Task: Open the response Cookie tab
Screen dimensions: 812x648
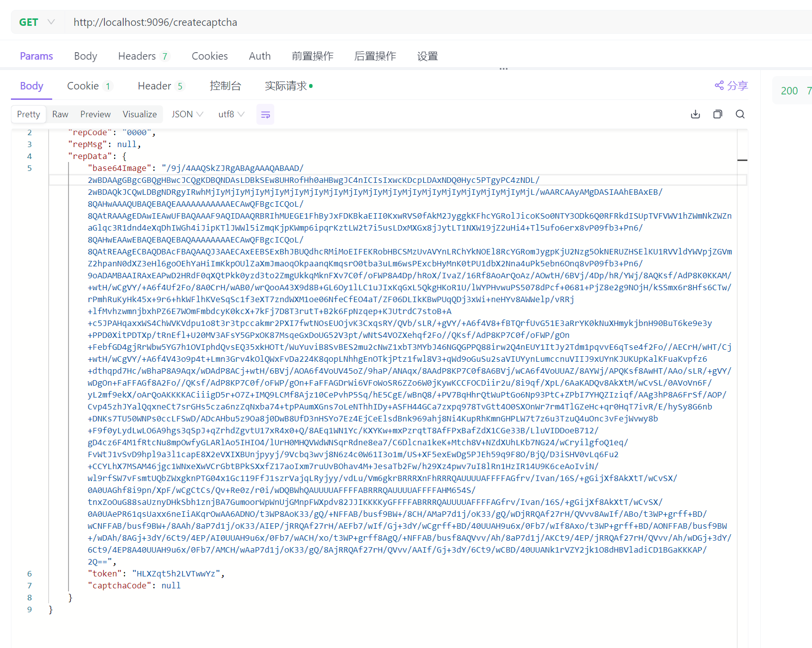Action: (89, 86)
